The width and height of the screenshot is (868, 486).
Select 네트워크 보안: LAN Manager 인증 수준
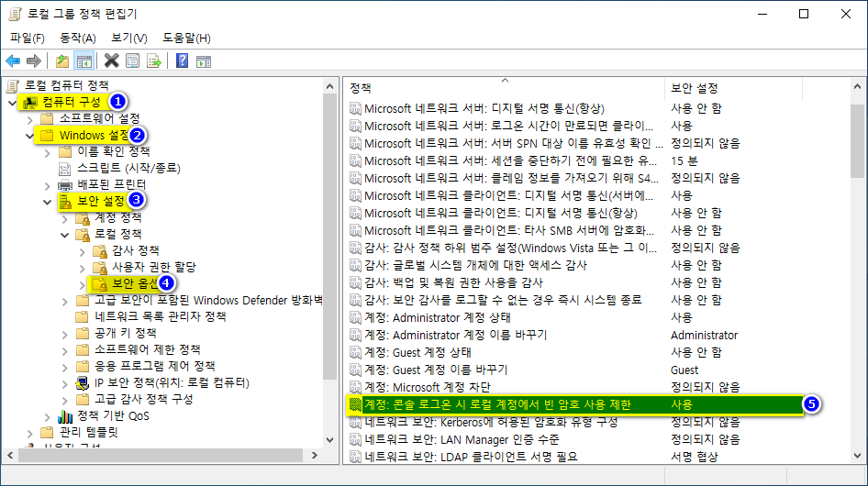[462, 439]
